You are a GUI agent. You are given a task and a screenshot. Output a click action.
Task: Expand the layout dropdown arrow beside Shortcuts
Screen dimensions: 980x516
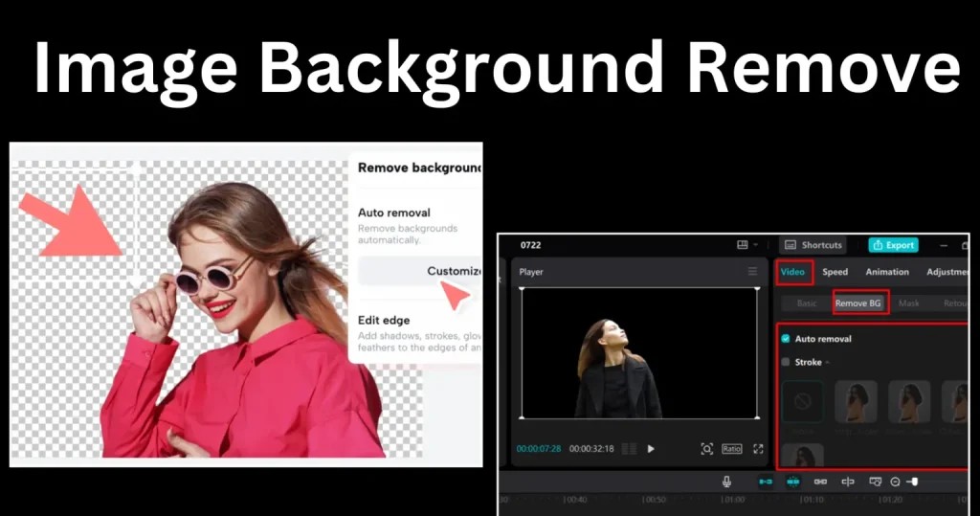[756, 245]
